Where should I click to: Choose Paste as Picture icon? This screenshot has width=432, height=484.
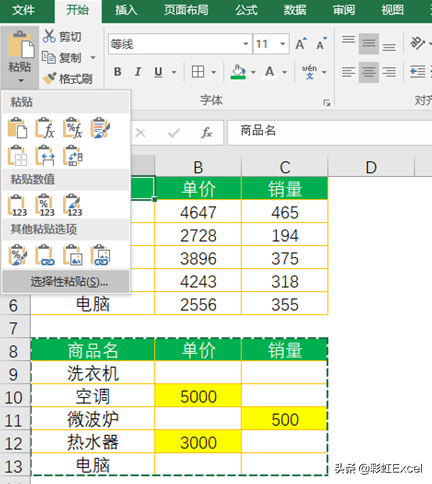(x=73, y=255)
